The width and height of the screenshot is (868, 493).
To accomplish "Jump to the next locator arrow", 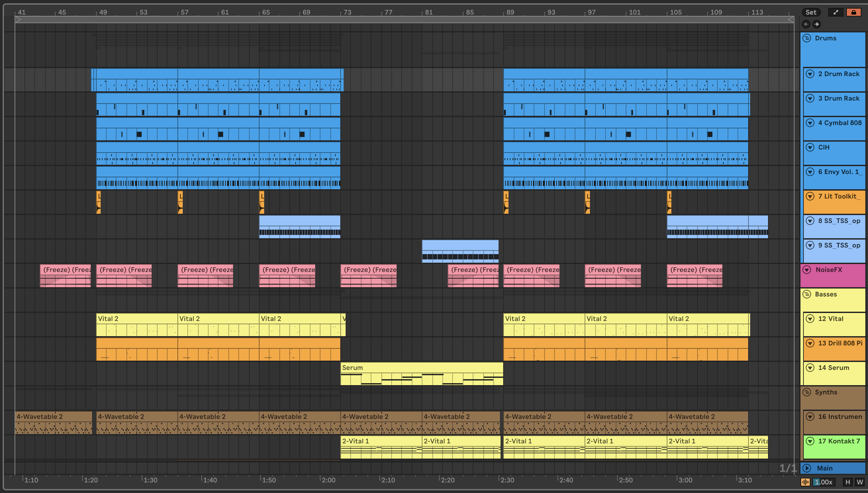I will click(817, 24).
